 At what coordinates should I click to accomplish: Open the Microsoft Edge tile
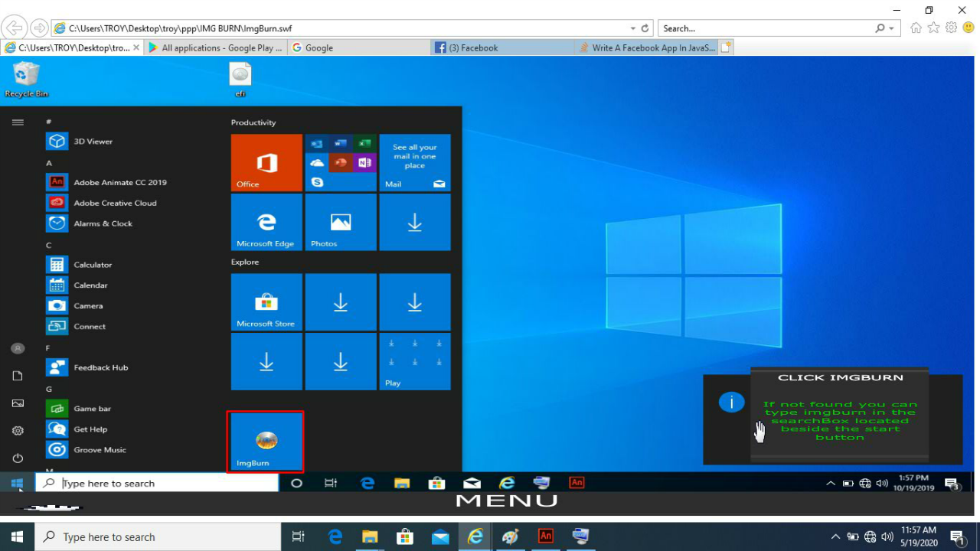(266, 222)
